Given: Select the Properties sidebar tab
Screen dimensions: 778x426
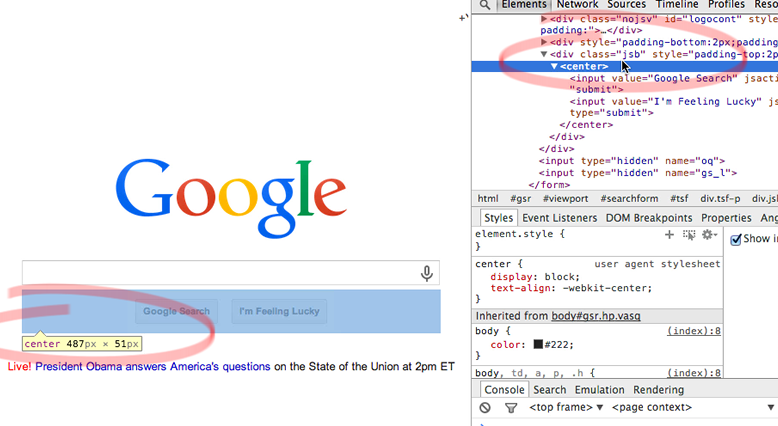Looking at the screenshot, I should 726,218.
